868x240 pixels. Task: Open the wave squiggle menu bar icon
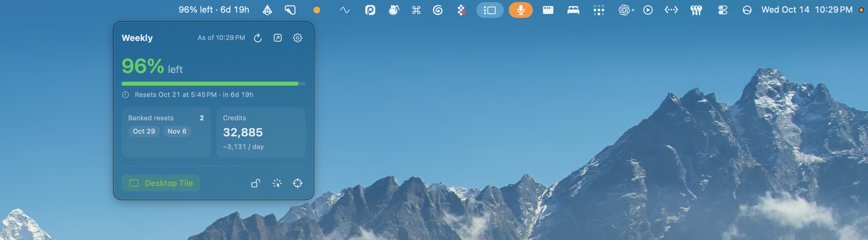(x=345, y=10)
